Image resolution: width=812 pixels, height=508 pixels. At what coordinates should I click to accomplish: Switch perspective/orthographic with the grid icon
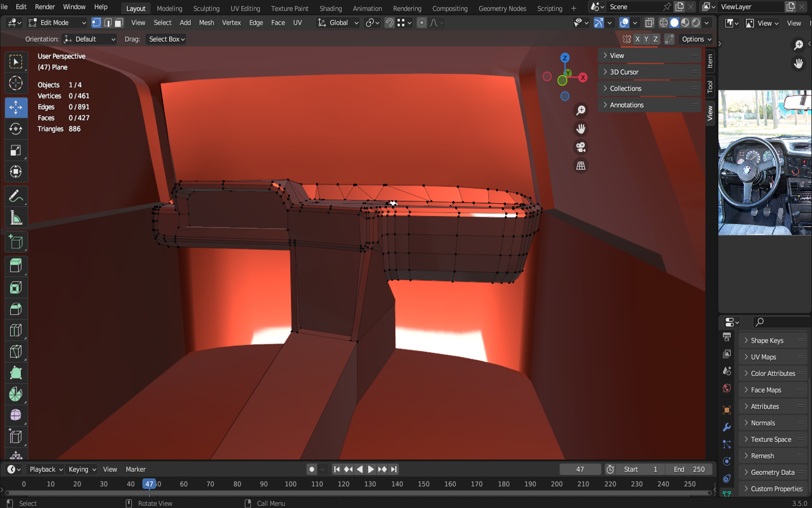[581, 166]
